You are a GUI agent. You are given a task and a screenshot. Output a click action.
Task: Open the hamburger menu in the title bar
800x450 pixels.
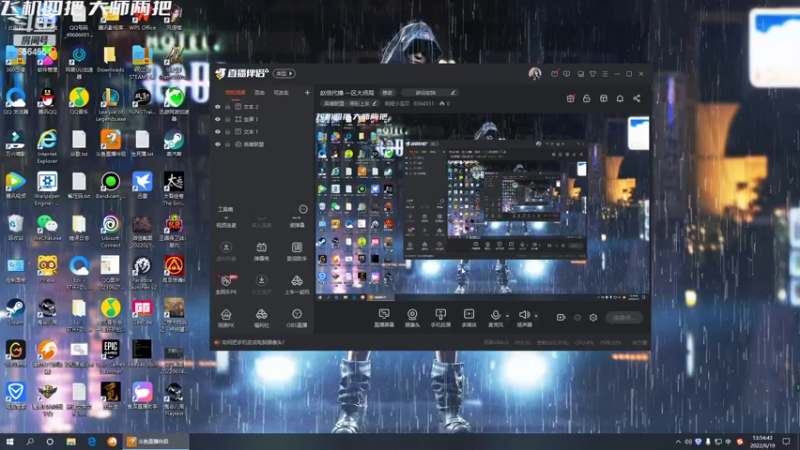pos(605,74)
